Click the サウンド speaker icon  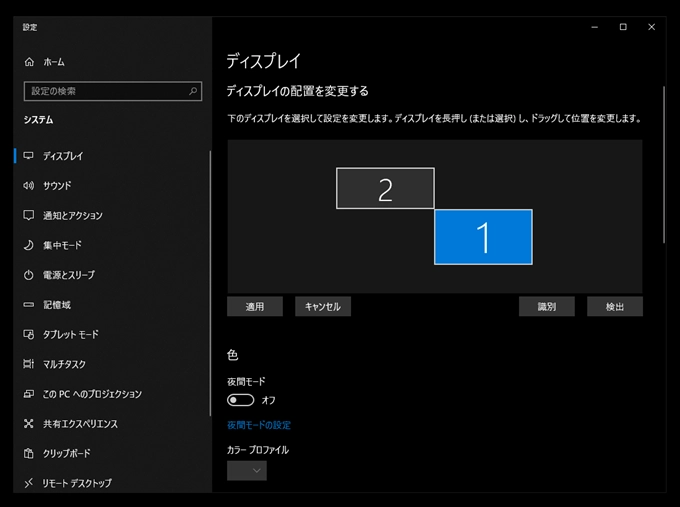(x=29, y=186)
